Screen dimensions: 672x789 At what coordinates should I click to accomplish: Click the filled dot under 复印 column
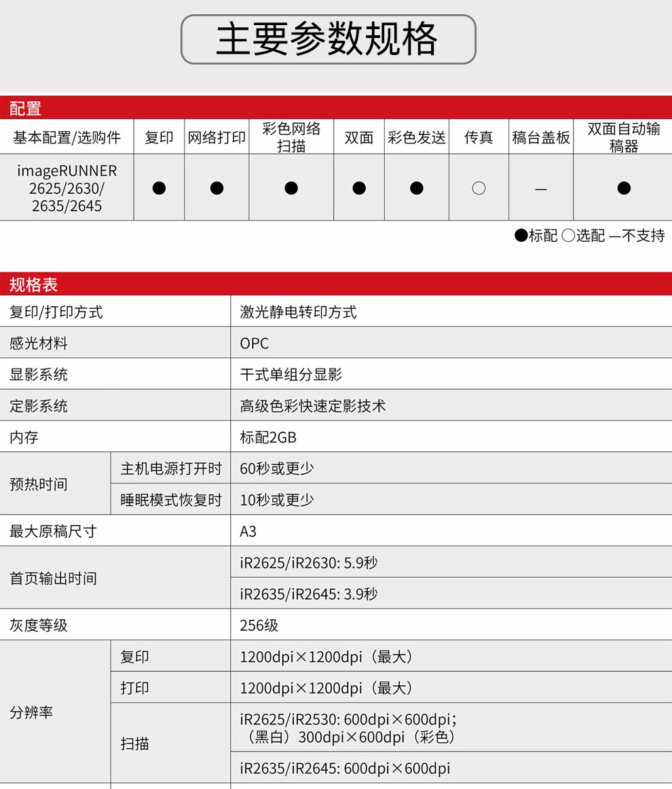pyautogui.click(x=159, y=188)
